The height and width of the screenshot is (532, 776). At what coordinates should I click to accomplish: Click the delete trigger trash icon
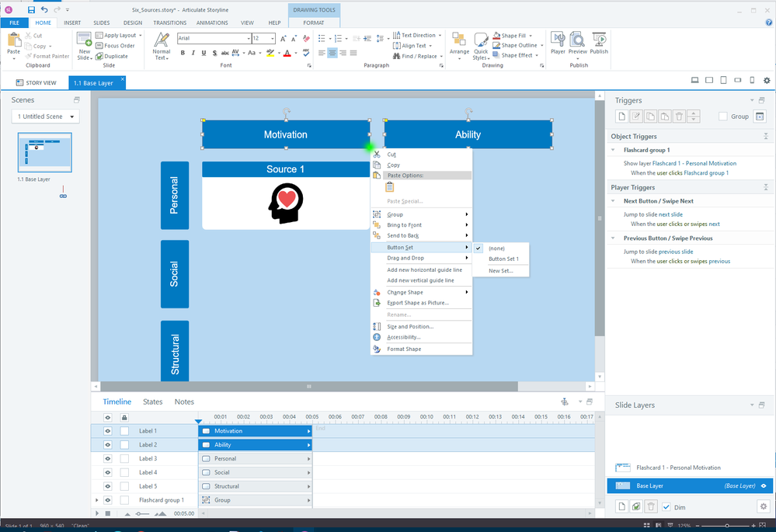pyautogui.click(x=679, y=116)
